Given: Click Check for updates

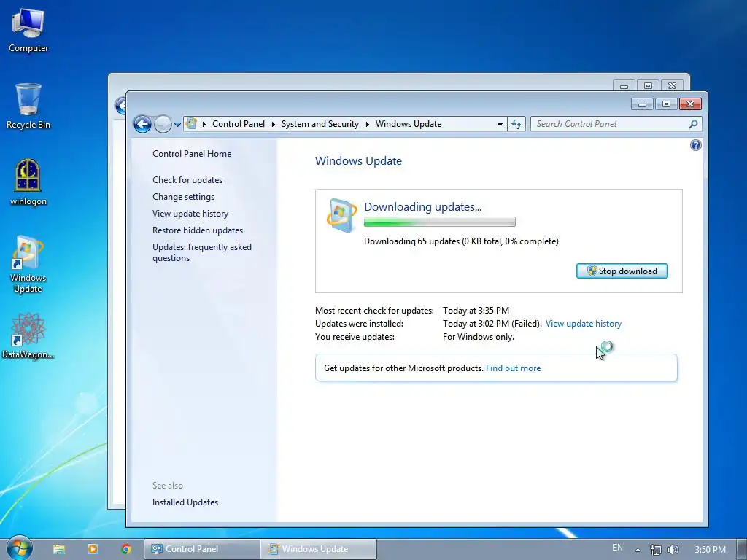Looking at the screenshot, I should coord(187,180).
